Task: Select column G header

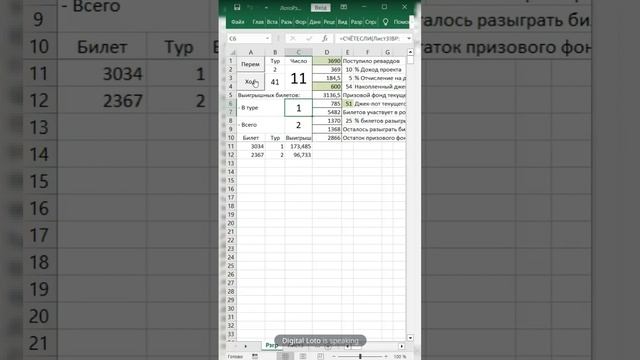Action: [x=387, y=52]
